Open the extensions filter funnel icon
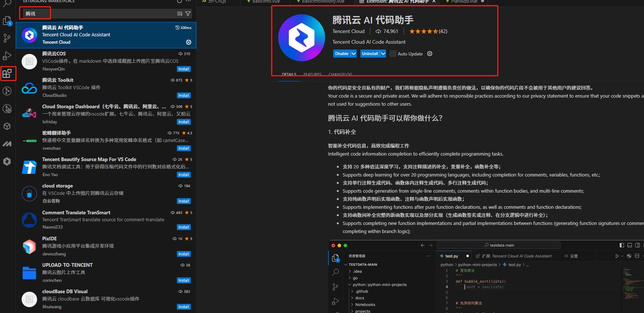The image size is (644, 313). point(188,14)
